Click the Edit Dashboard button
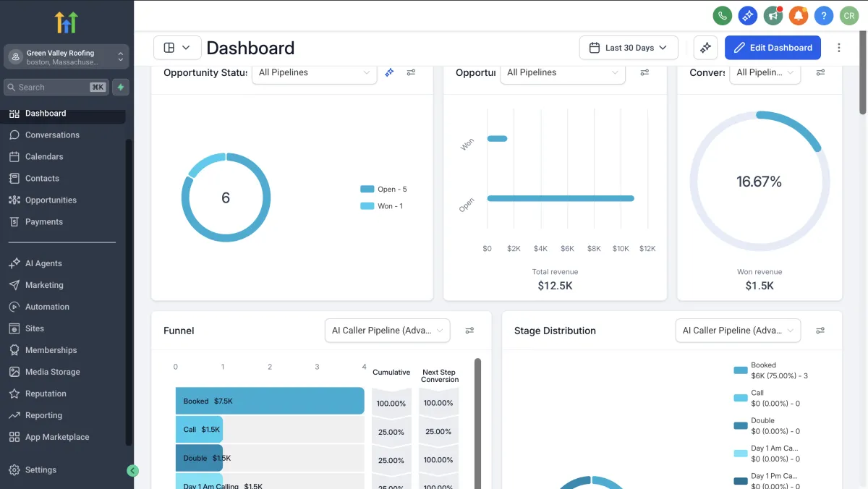 773,48
